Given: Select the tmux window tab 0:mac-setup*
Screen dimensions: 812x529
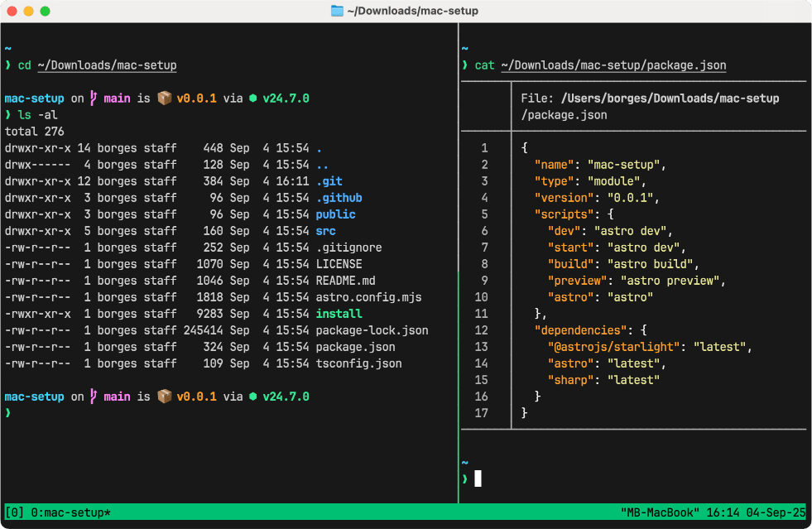Looking at the screenshot, I should click(x=70, y=513).
